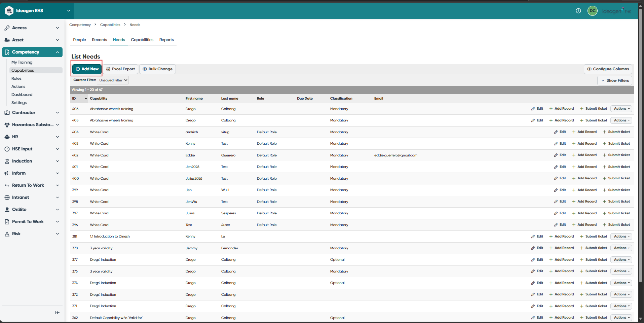Expand the Ideagen EHS app switcher chevron

69,11
